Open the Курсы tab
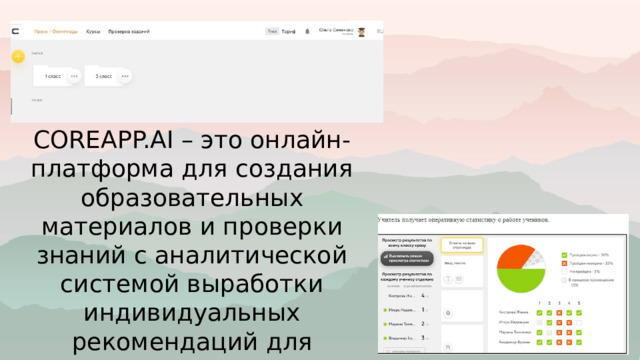The image size is (640, 360). (x=93, y=31)
